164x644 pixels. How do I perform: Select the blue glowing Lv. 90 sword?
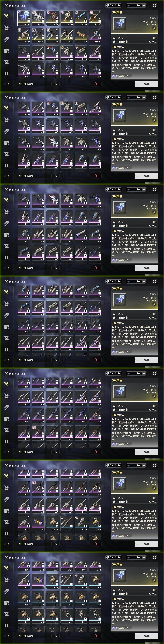pyautogui.click(x=81, y=18)
